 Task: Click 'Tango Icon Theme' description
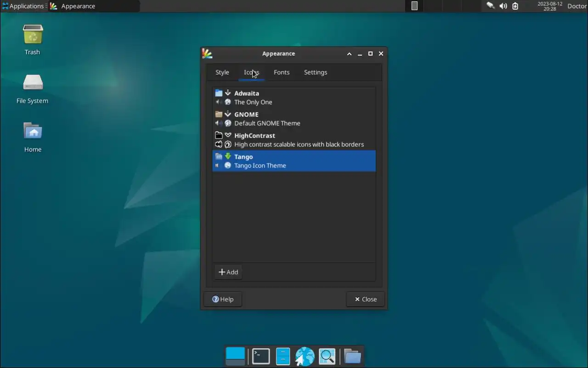[x=260, y=166]
